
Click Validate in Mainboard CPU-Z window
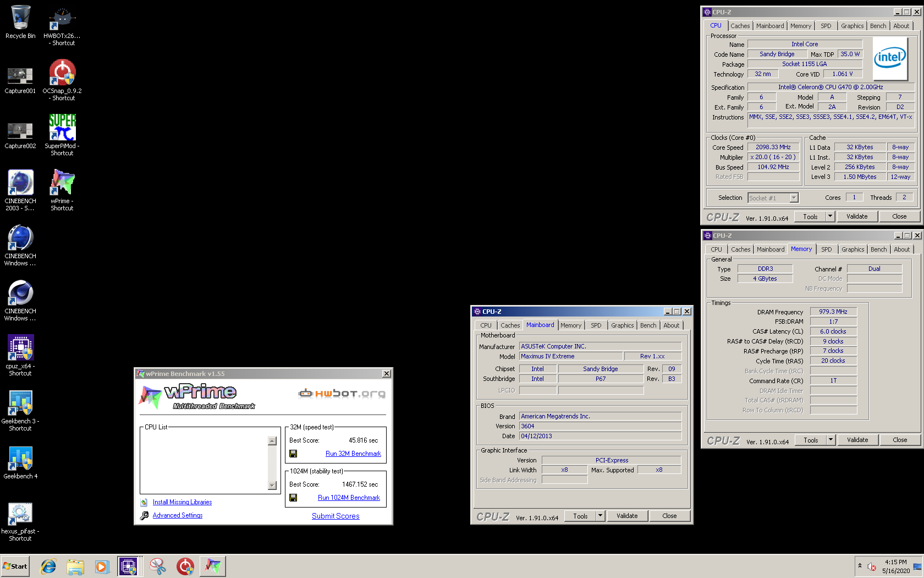click(627, 516)
